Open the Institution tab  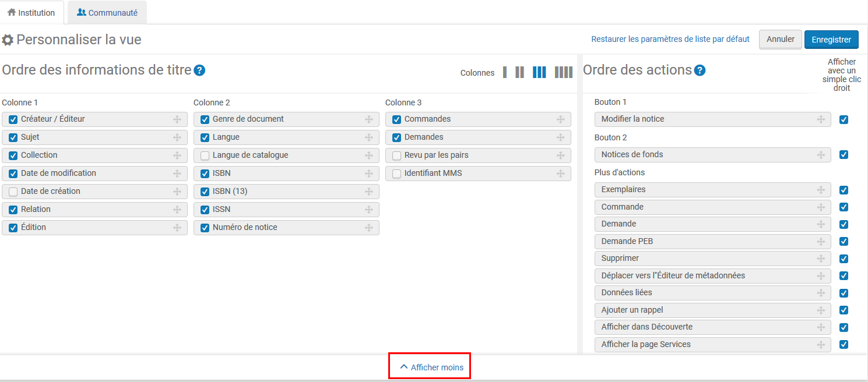pos(31,13)
